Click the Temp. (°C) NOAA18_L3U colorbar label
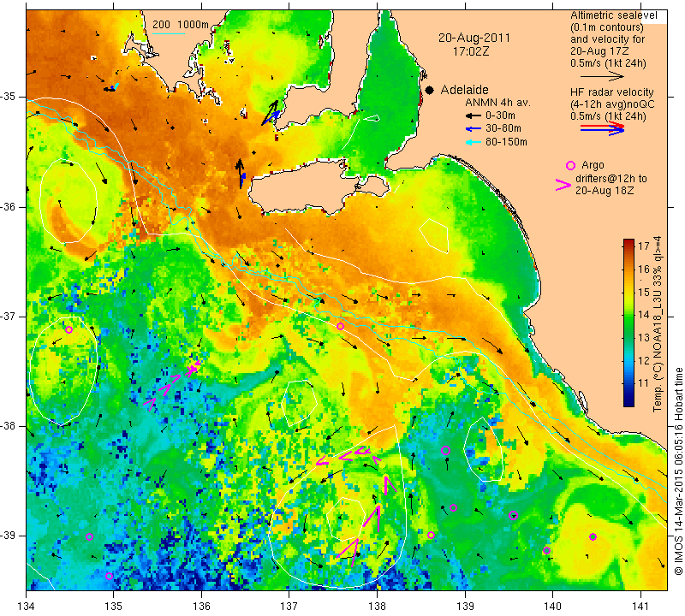 coord(658,323)
